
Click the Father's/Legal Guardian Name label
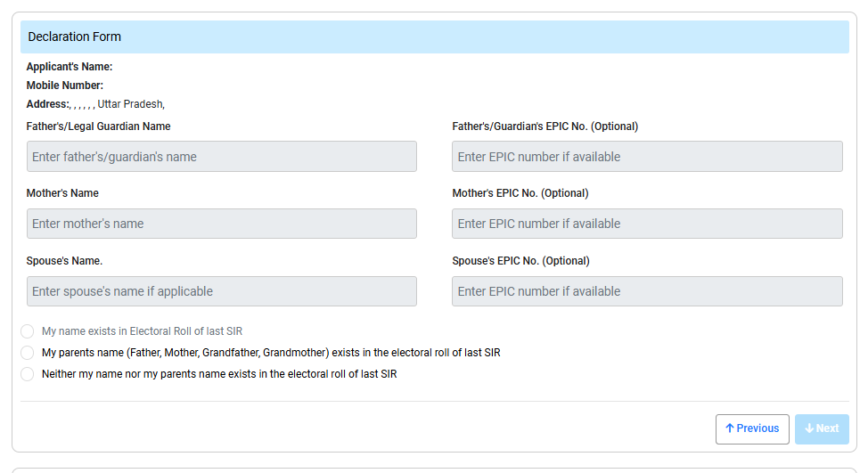(x=99, y=126)
